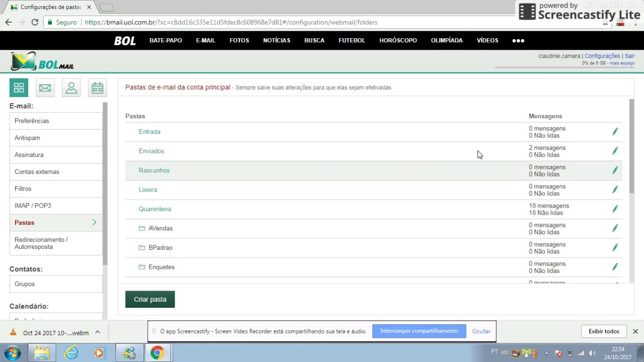Select the AVendas folder
The image size is (644, 362).
point(160,228)
